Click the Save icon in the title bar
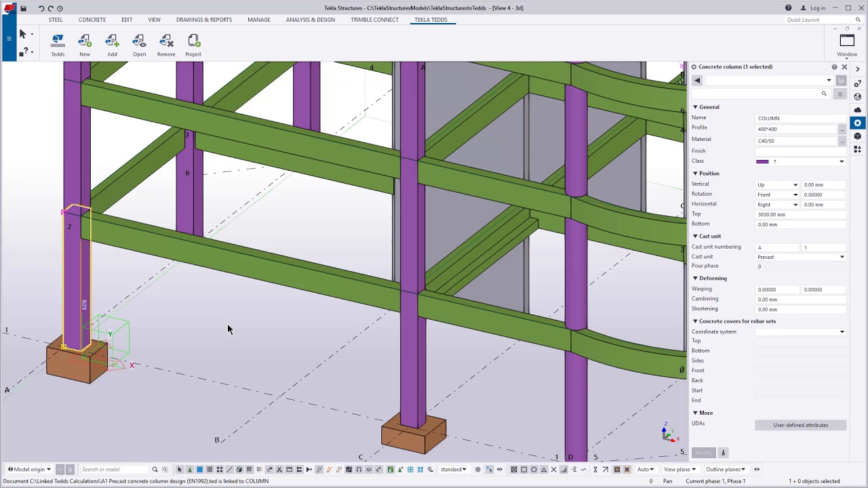This screenshot has width=868, height=488. click(x=23, y=8)
